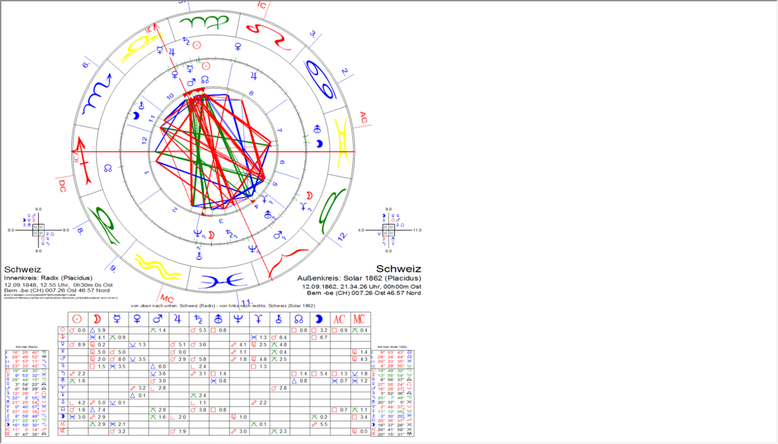Click the aspect cell showing 8.9
The width and height of the screenshot is (778, 444).
pyautogui.click(x=77, y=344)
